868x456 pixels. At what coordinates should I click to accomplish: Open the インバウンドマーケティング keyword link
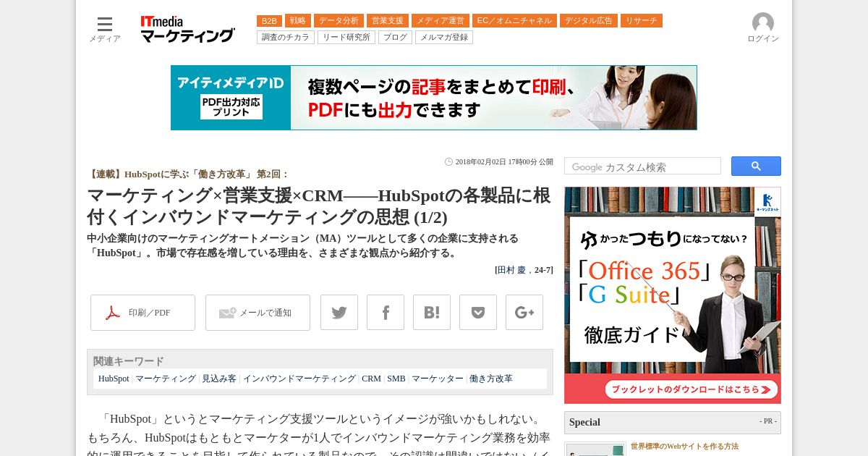[299, 379]
